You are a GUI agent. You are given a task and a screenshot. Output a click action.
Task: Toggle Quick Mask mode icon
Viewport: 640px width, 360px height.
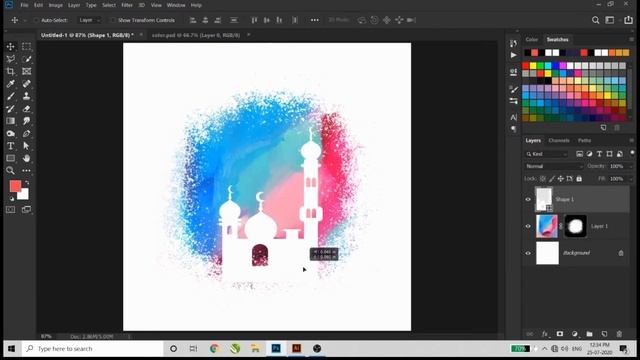[11, 210]
